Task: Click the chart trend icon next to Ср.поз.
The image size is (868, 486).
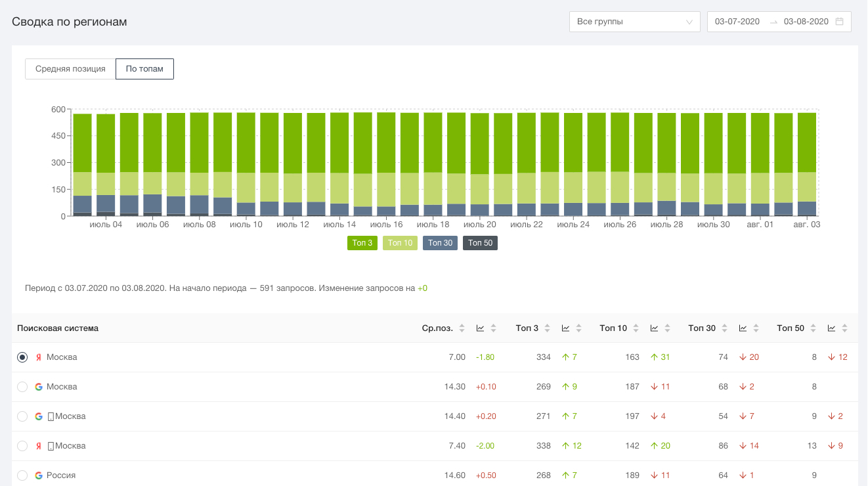Action: pyautogui.click(x=481, y=328)
